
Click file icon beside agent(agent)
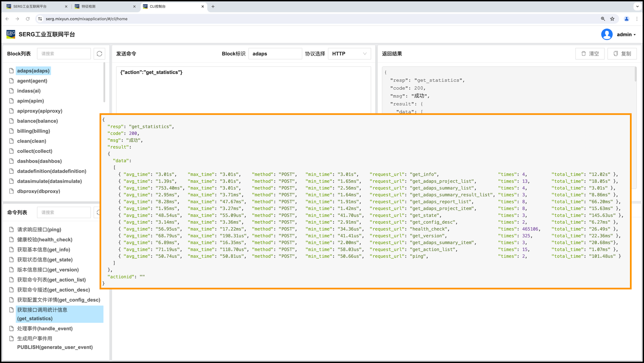11,81
